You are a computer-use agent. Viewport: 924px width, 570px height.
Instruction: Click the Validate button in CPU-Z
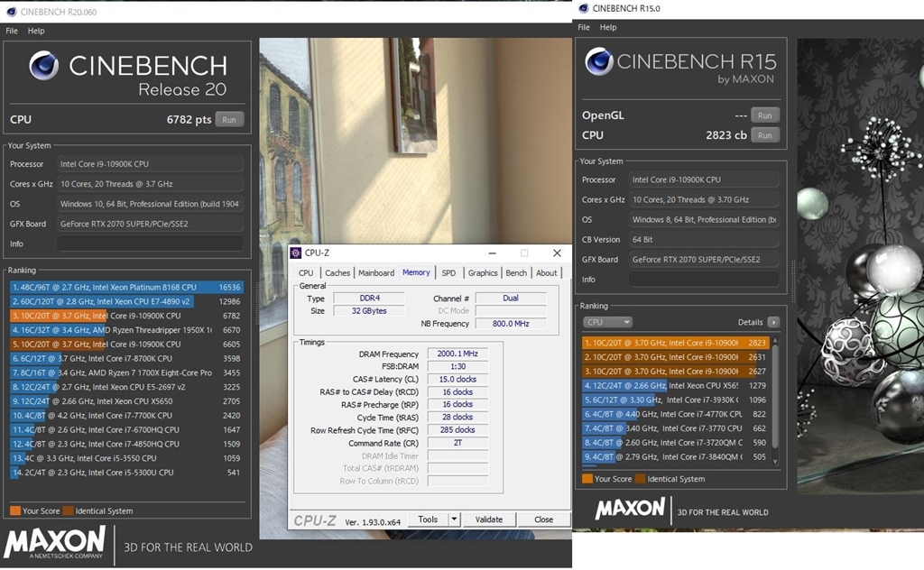pos(489,519)
